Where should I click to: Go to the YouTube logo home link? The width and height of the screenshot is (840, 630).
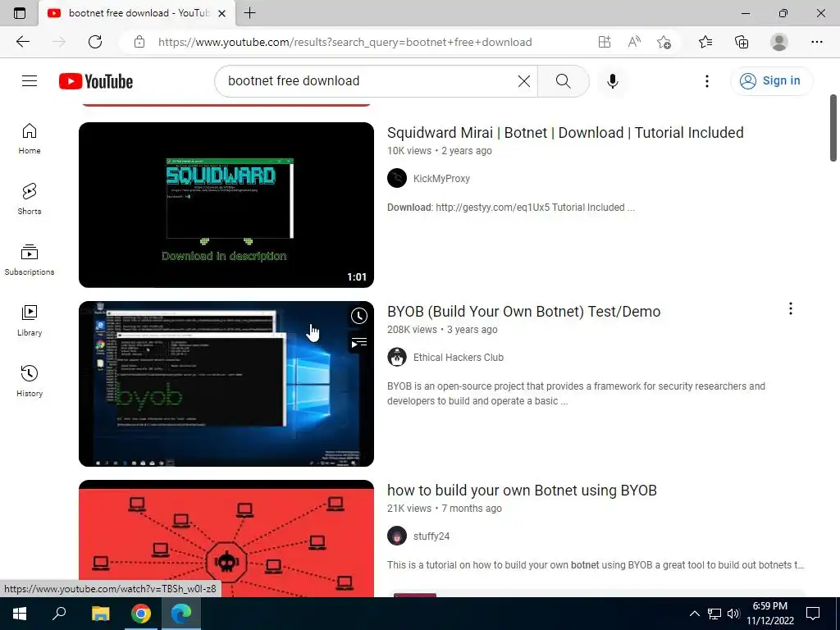(96, 81)
